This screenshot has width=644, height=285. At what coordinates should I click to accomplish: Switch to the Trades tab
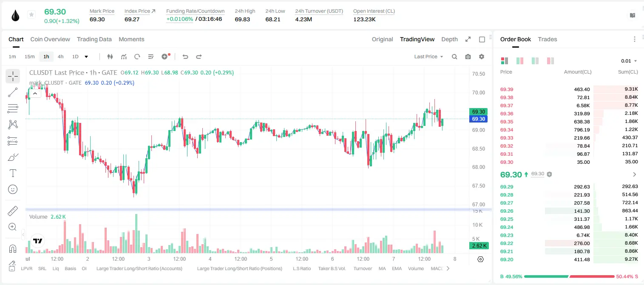(x=547, y=39)
